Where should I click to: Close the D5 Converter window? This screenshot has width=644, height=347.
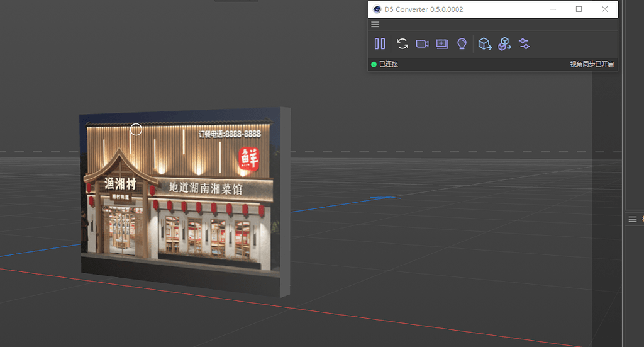(x=605, y=9)
